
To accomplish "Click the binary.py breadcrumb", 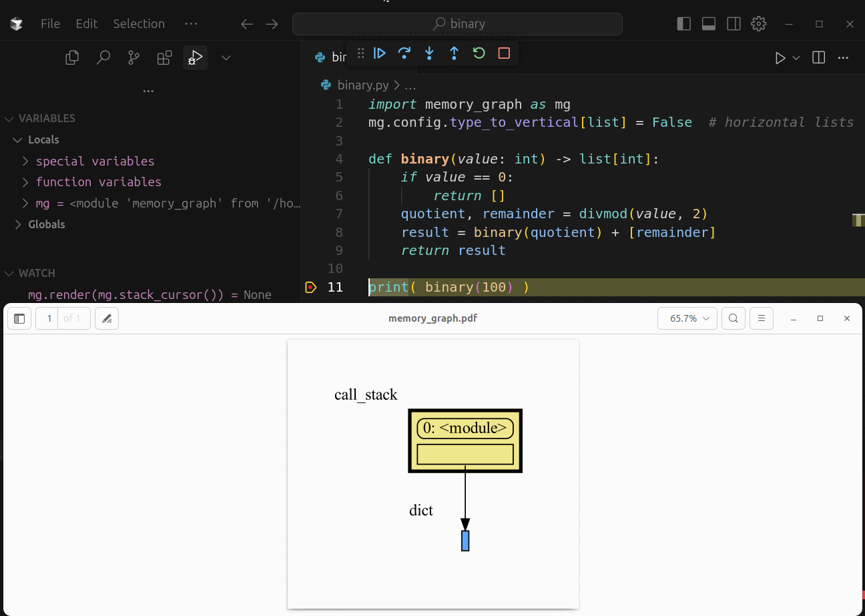I will point(362,85).
